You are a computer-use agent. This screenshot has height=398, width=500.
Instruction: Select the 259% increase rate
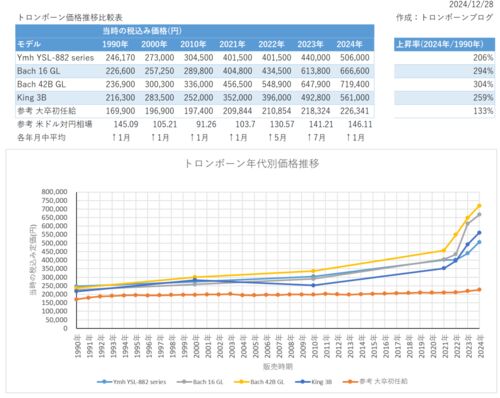coord(483,98)
